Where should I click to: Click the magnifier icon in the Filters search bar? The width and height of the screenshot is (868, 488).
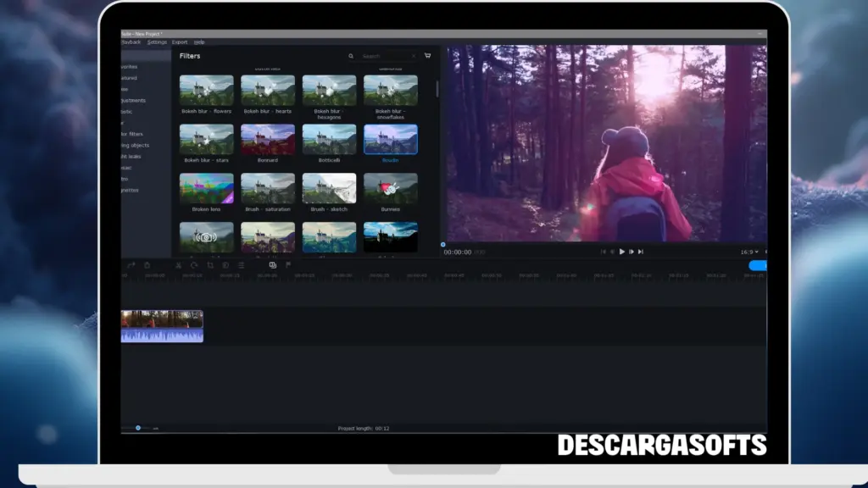tap(351, 56)
